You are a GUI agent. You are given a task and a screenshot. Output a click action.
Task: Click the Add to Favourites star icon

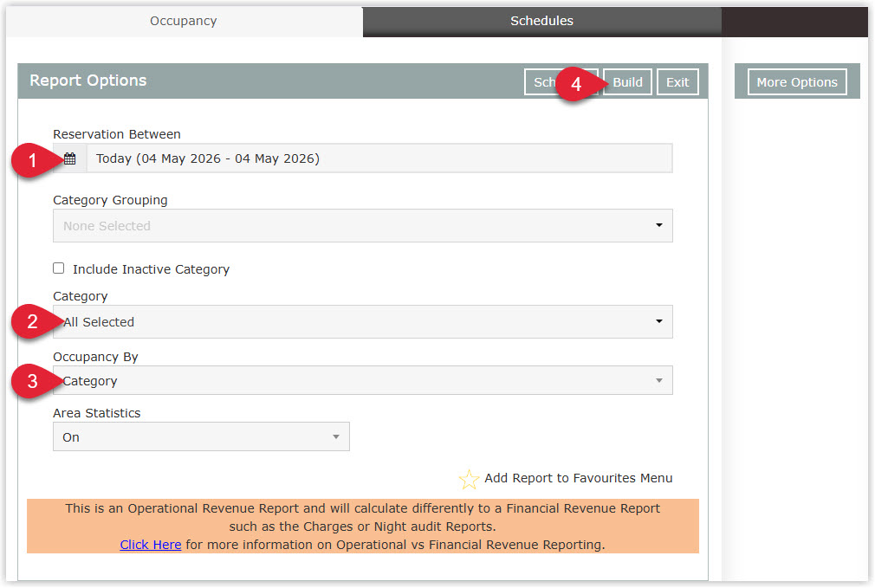pos(469,479)
